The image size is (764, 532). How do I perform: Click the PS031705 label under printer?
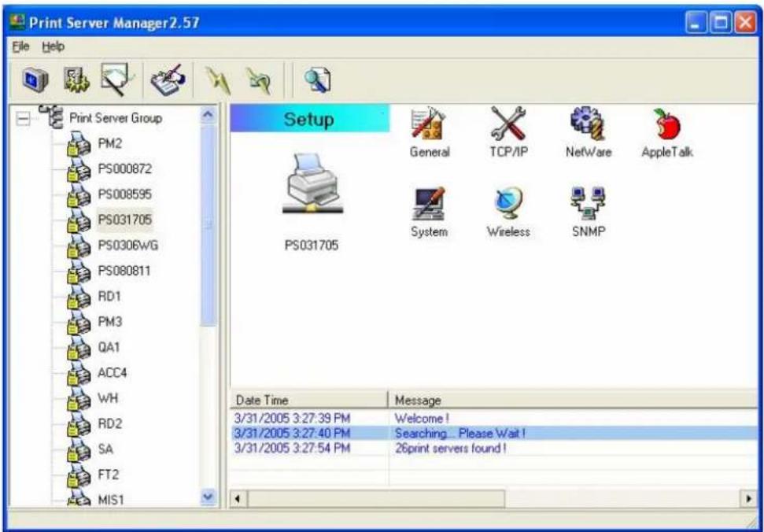(x=312, y=245)
